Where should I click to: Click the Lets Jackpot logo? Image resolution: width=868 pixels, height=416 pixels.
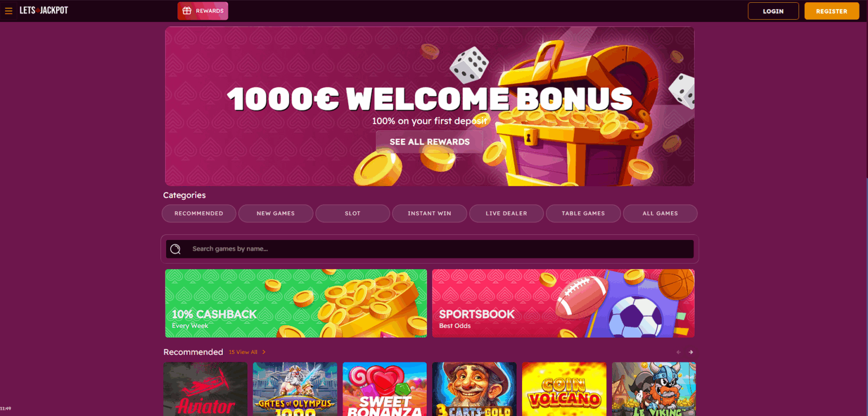coord(44,11)
